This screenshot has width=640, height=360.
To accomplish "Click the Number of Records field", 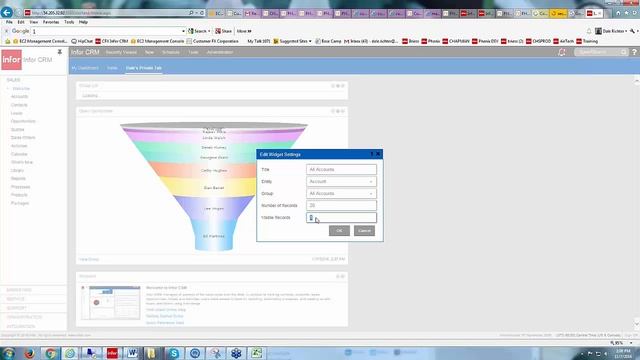I will click(341, 205).
